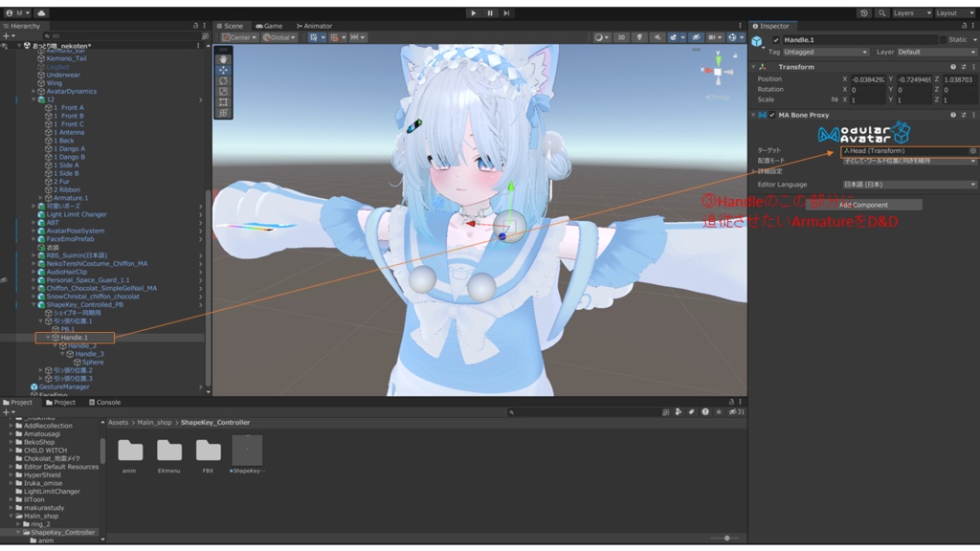Switch to the Scene tab

[x=230, y=26]
